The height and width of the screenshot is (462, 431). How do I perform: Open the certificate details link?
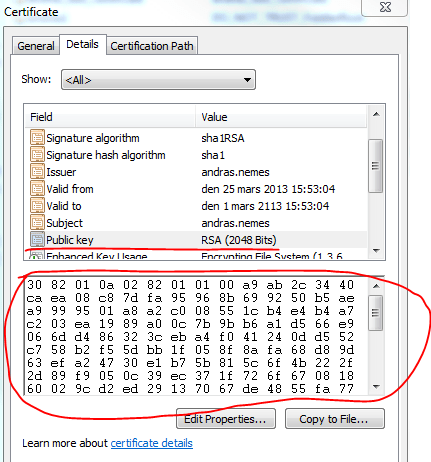[x=152, y=443]
